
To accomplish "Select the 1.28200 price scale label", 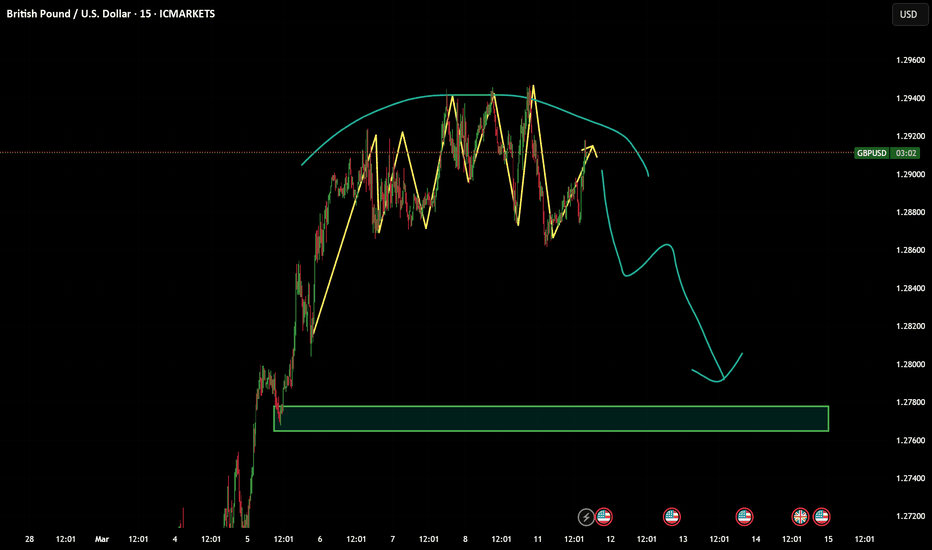I will click(911, 326).
